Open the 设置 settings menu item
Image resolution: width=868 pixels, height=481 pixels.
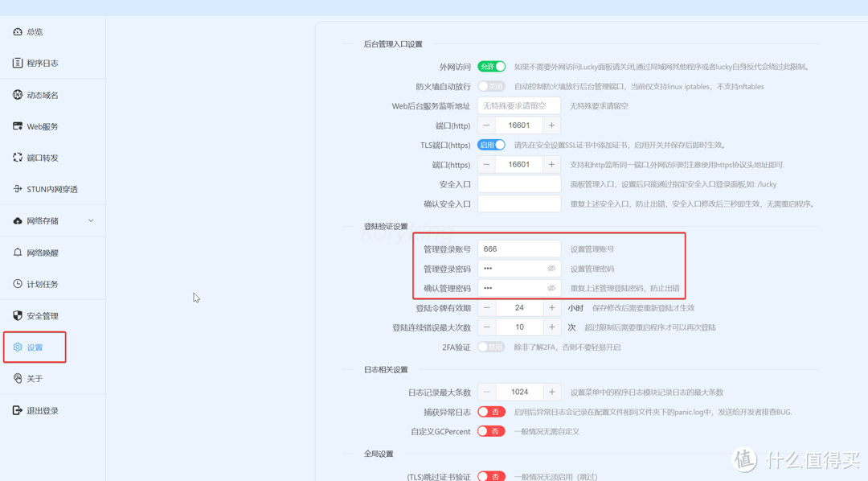point(35,347)
